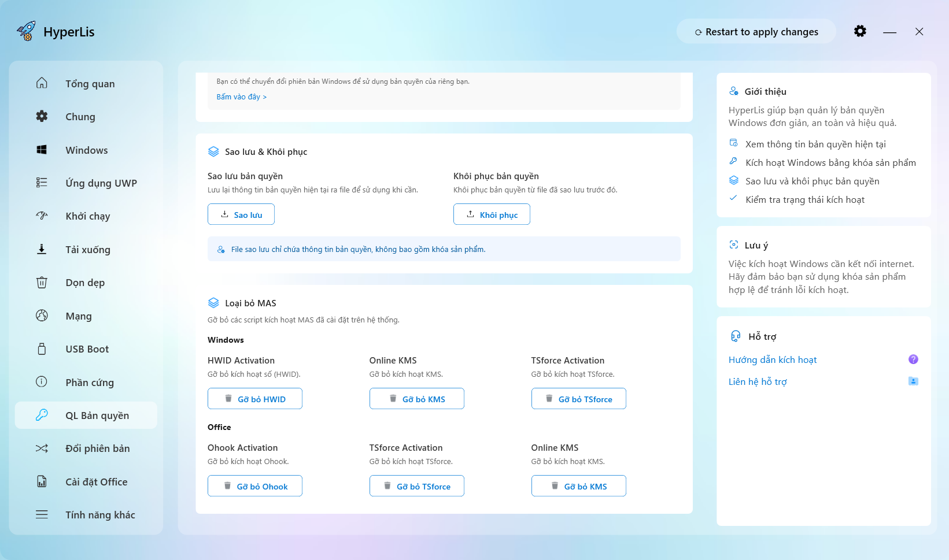Click the Windows logo icon in sidebar
This screenshot has width=949, height=560.
(42, 150)
